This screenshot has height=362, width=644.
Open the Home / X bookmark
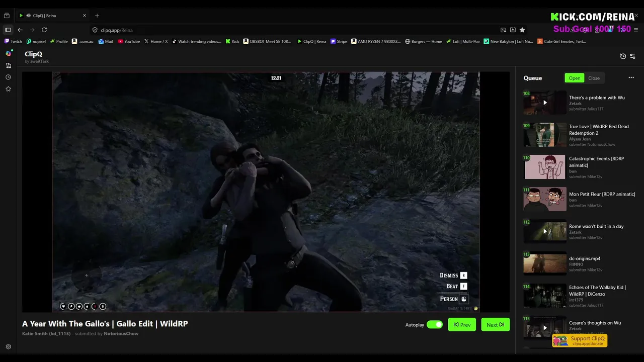click(156, 41)
